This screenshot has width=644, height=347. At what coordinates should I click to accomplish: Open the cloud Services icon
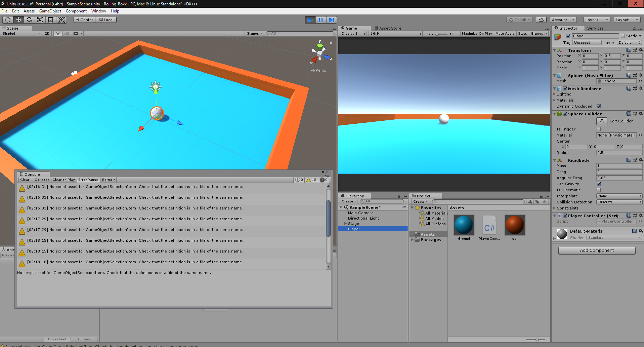[x=541, y=20]
